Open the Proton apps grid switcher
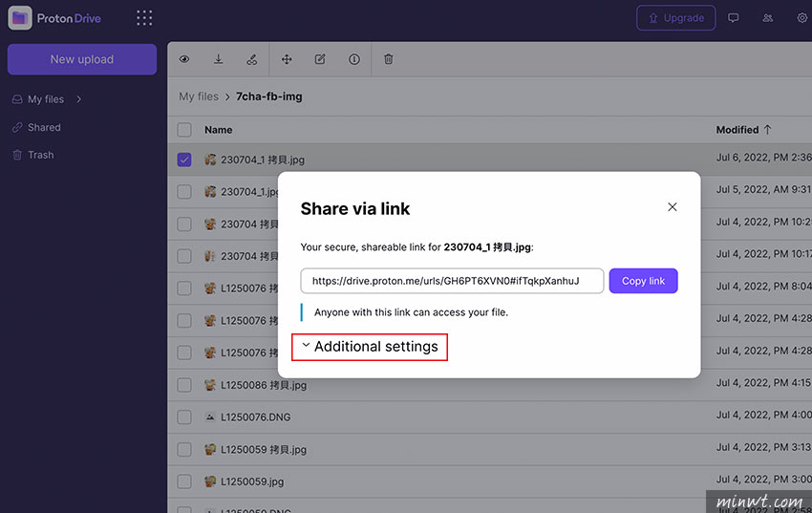The height and width of the screenshot is (513, 812). [x=144, y=18]
